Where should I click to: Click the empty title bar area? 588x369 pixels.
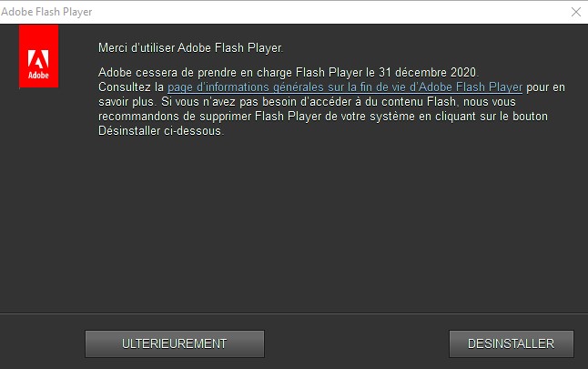tap(319, 12)
